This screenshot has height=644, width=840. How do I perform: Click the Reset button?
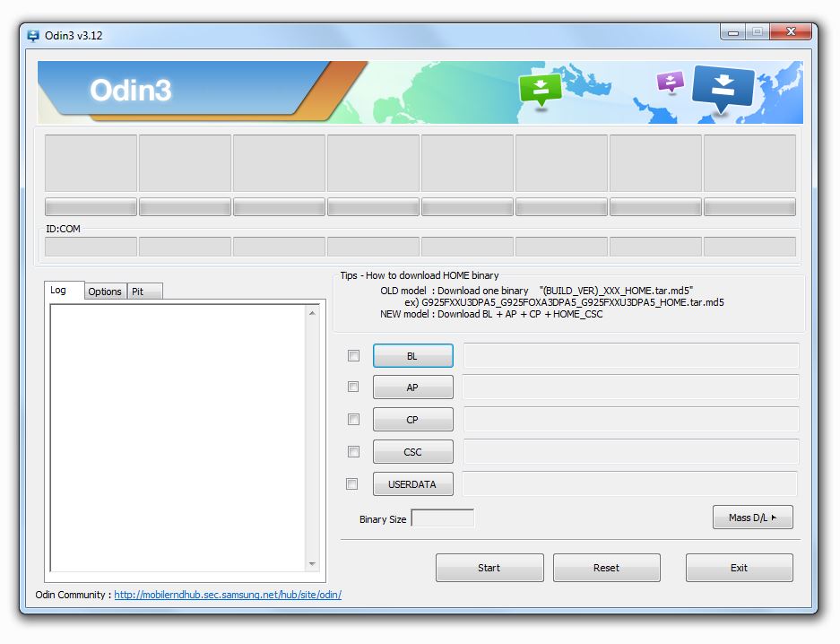coord(606,568)
